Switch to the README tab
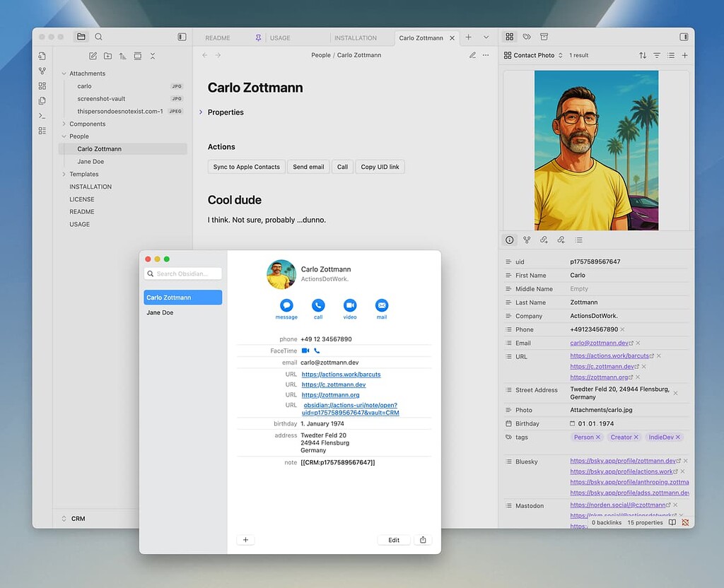 tap(219, 37)
